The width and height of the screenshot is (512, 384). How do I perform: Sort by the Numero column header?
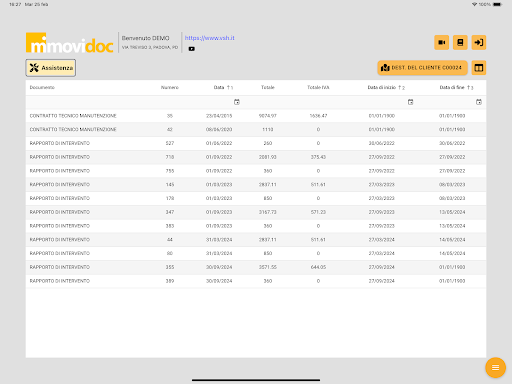click(170, 87)
